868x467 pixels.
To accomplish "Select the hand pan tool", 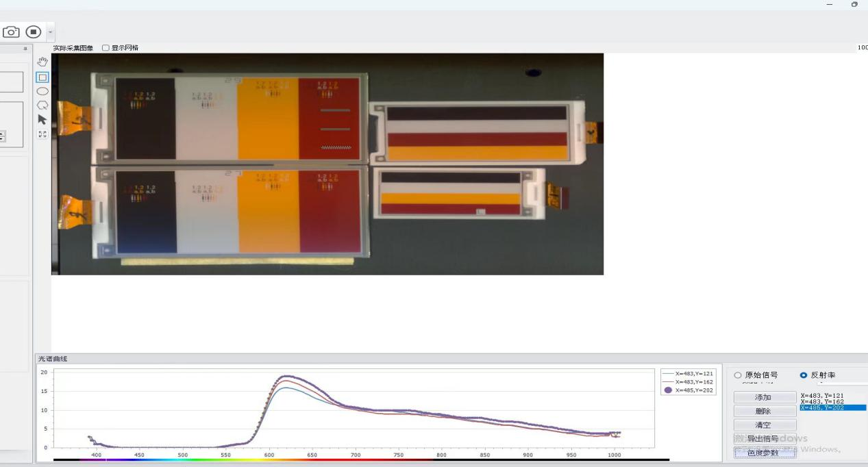I will coord(42,62).
